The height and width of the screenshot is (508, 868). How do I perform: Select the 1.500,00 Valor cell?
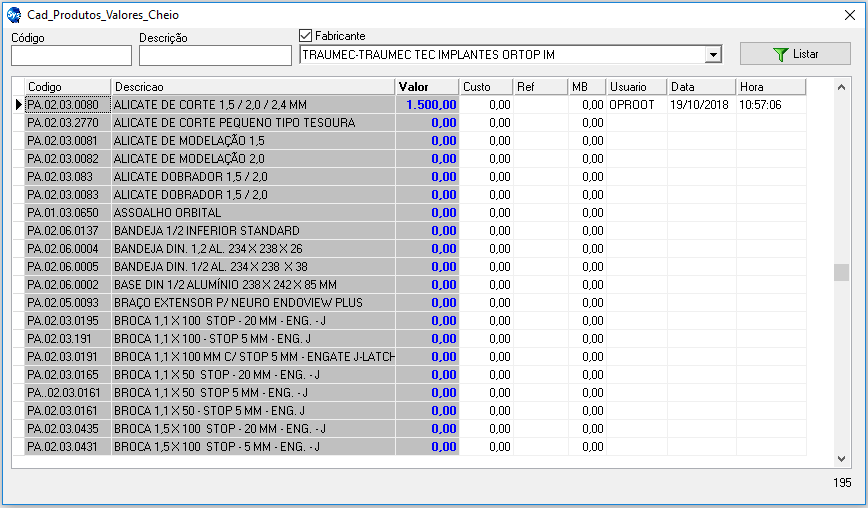pos(427,105)
